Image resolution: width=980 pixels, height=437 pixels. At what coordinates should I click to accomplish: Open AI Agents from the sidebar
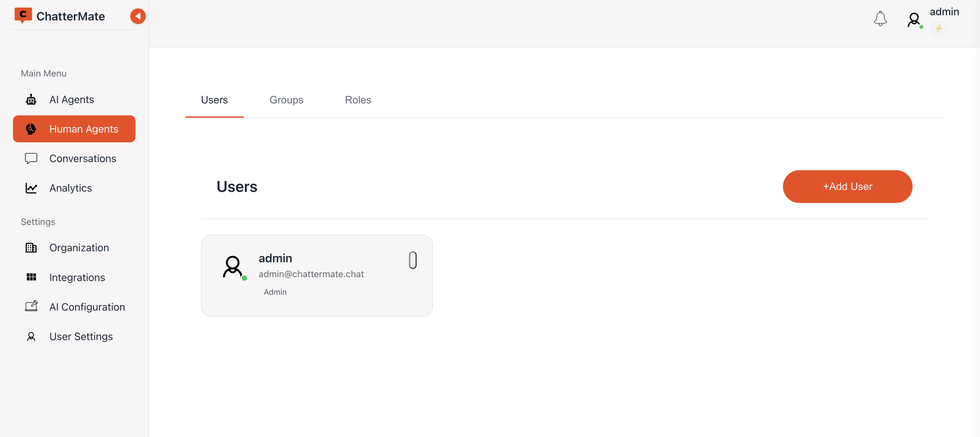pyautogui.click(x=72, y=99)
